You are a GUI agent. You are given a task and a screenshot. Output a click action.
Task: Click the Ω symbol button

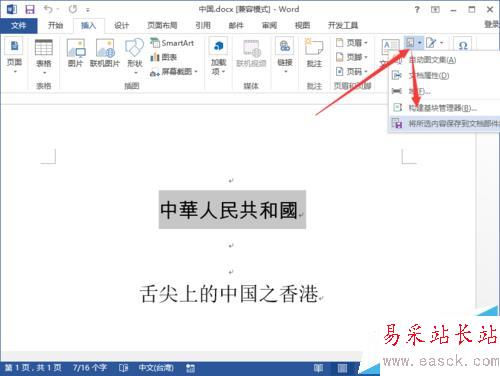(463, 45)
